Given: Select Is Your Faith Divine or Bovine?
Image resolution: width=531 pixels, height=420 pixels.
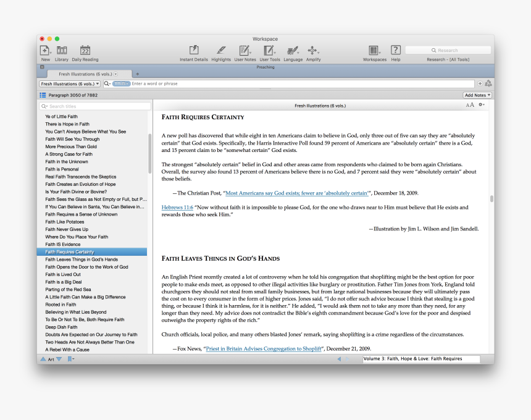Looking at the screenshot, I should (76, 191).
